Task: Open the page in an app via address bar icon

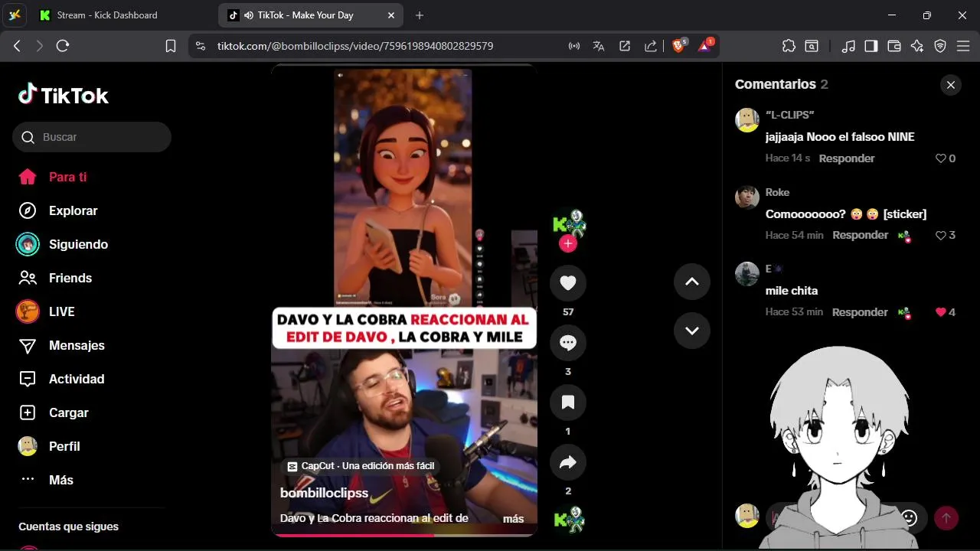Action: 625,46
